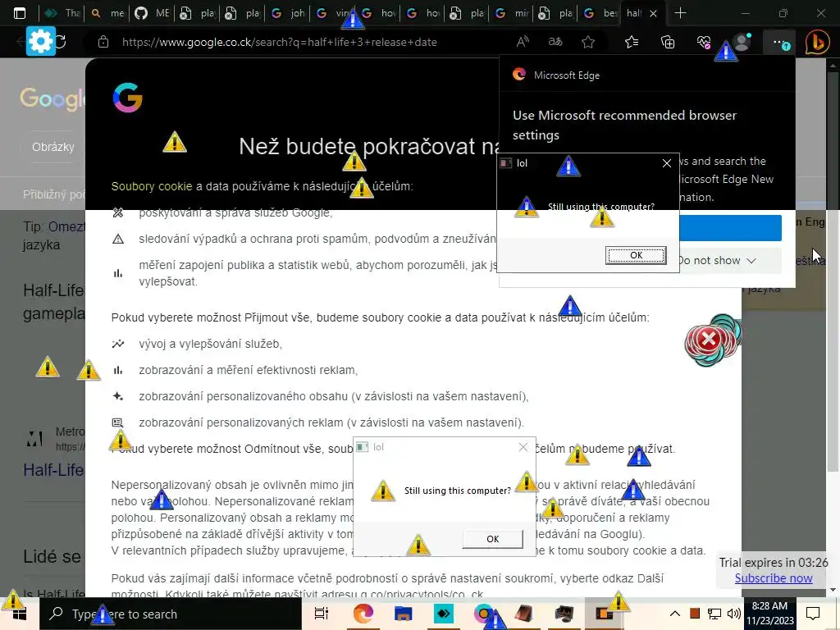This screenshot has height=630, width=840.
Task: Click the blue gear settings icon
Action: pos(41,41)
